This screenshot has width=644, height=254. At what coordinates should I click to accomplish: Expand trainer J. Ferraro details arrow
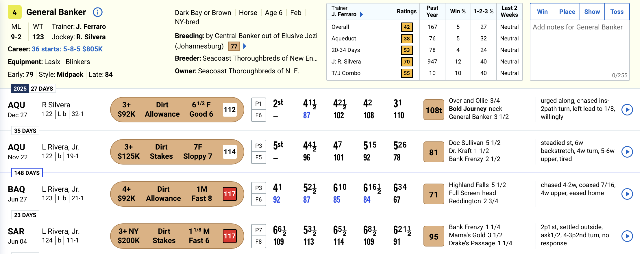(x=361, y=14)
